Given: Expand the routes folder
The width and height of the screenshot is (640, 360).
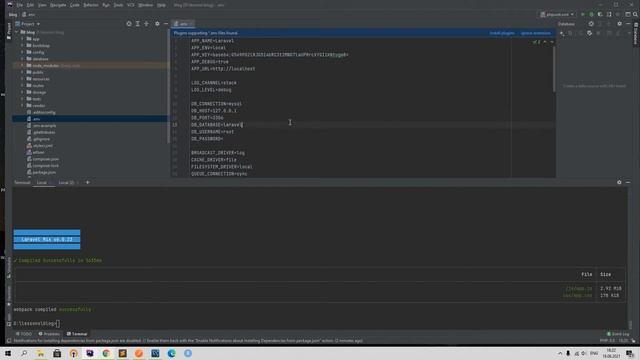Looking at the screenshot, I should 22,85.
